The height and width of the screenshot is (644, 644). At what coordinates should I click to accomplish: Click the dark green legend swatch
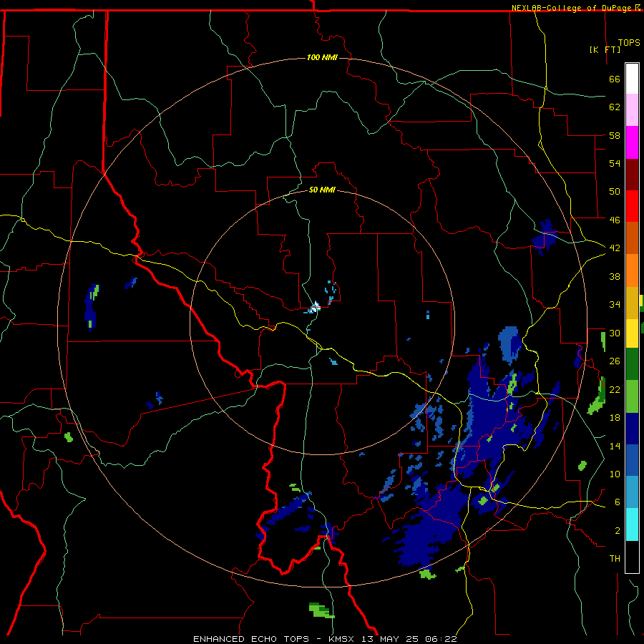(632, 364)
